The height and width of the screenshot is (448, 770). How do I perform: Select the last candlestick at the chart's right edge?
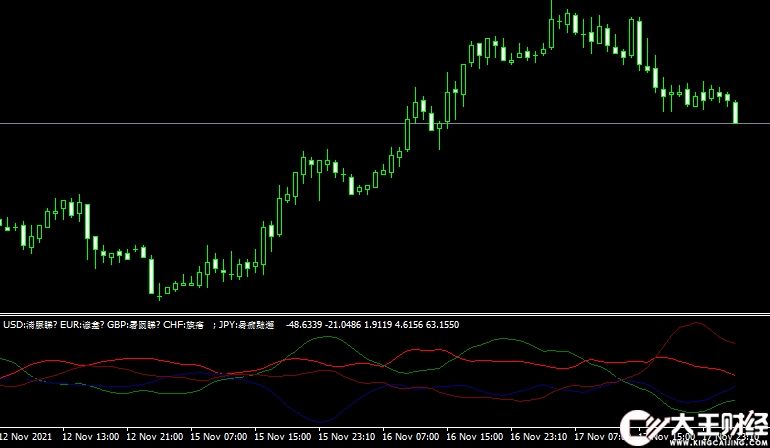[x=735, y=112]
